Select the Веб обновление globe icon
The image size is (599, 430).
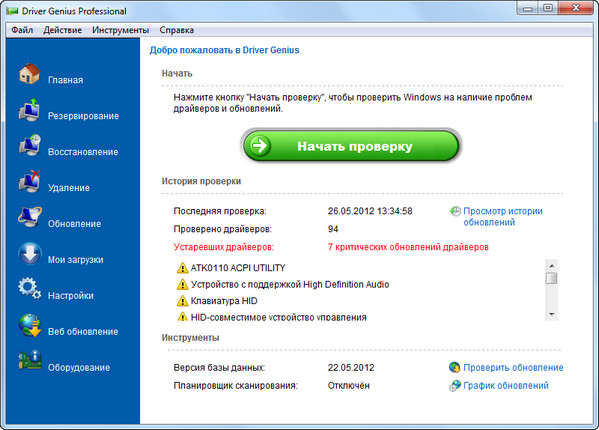(30, 325)
